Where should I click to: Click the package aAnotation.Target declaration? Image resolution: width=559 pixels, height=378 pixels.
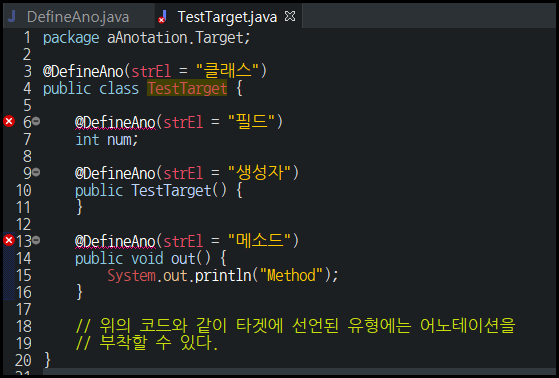pos(147,37)
